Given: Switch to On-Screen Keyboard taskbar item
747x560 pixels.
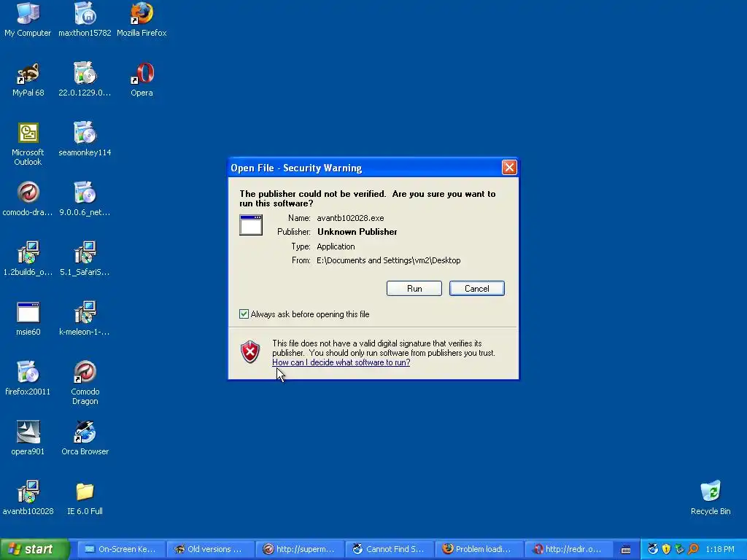Looking at the screenshot, I should click(122, 549).
